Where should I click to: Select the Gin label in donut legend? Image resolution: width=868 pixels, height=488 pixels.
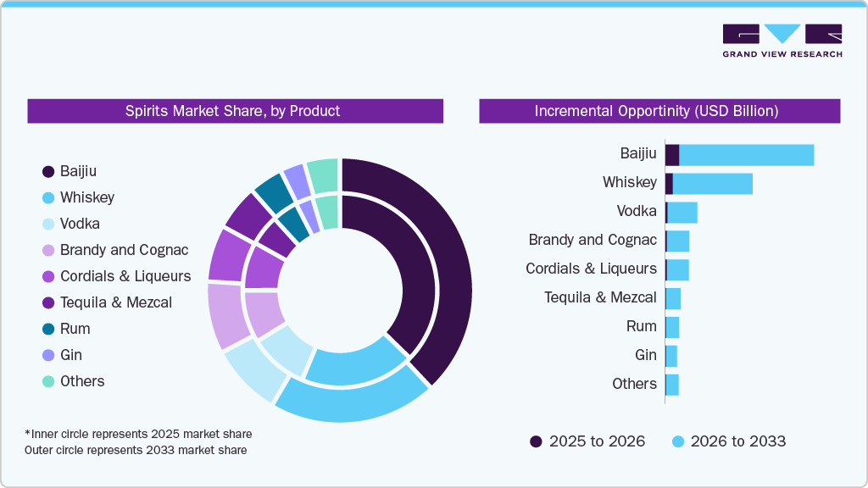pyautogui.click(x=71, y=355)
